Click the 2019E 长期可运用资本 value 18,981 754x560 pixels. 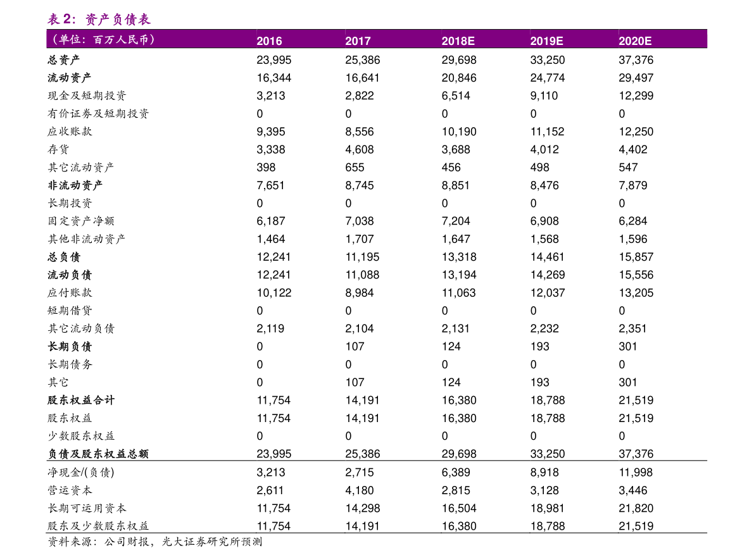tap(547, 509)
